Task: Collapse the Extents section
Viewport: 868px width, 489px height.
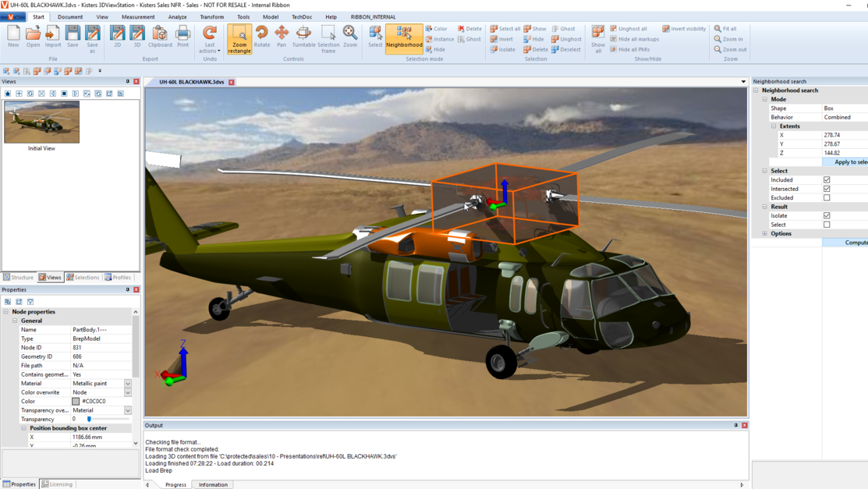Action: (x=774, y=126)
